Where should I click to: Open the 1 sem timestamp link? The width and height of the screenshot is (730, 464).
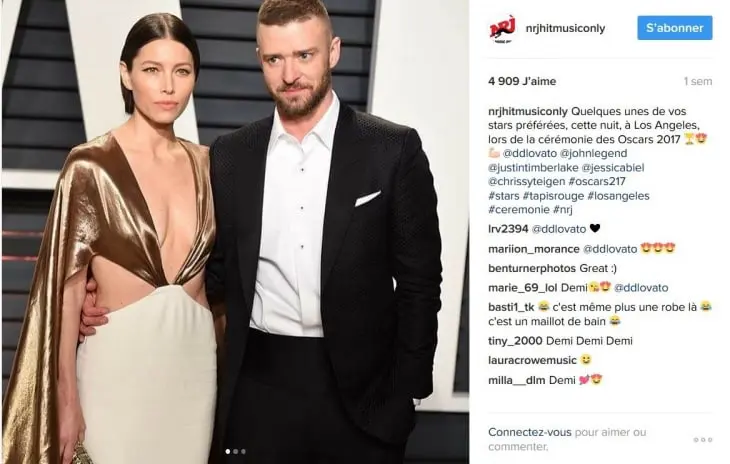(698, 81)
